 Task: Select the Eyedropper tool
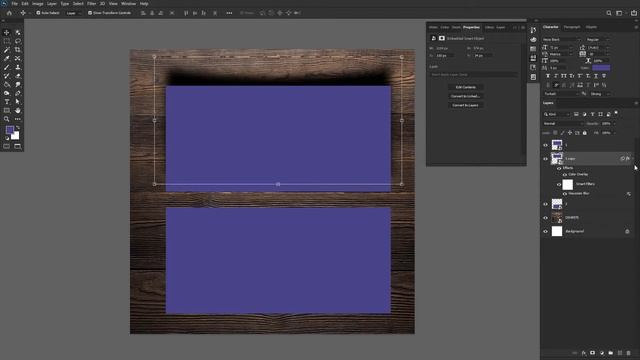click(7, 58)
